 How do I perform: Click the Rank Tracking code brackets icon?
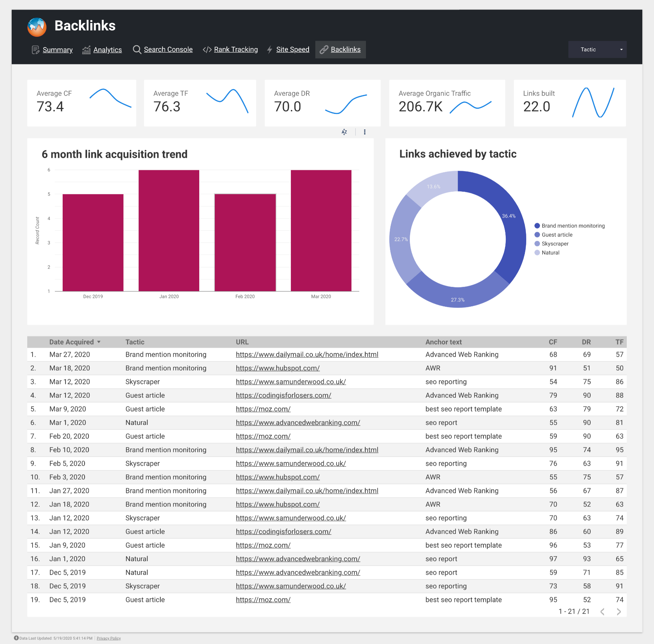(x=207, y=50)
